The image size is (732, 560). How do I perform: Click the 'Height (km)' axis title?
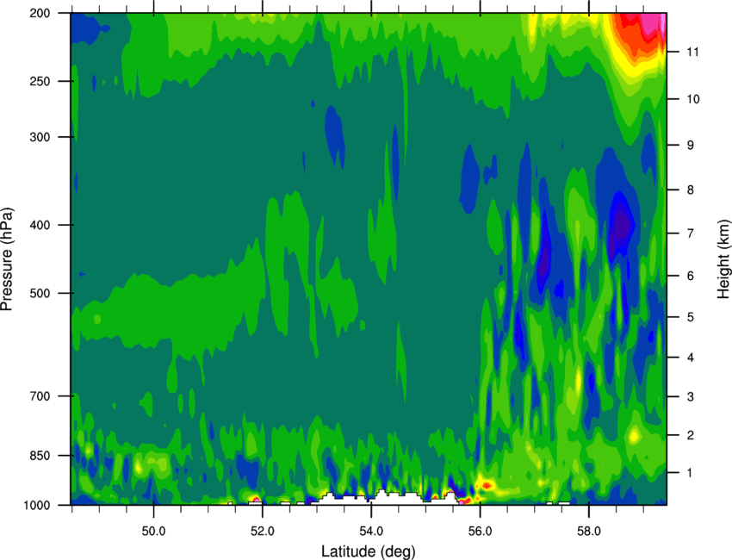pyautogui.click(x=723, y=259)
